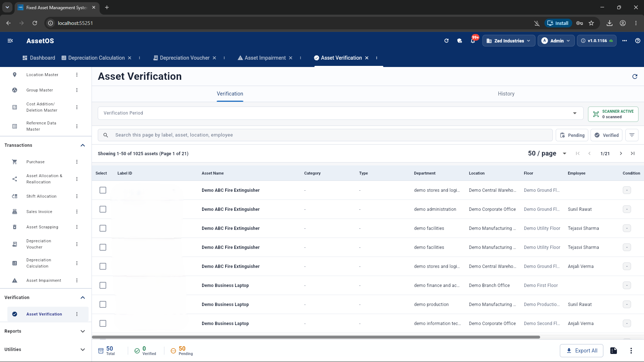Screen dimensions: 644x362
Task: Open the Depreciation Voucher top tab
Action: [181, 58]
